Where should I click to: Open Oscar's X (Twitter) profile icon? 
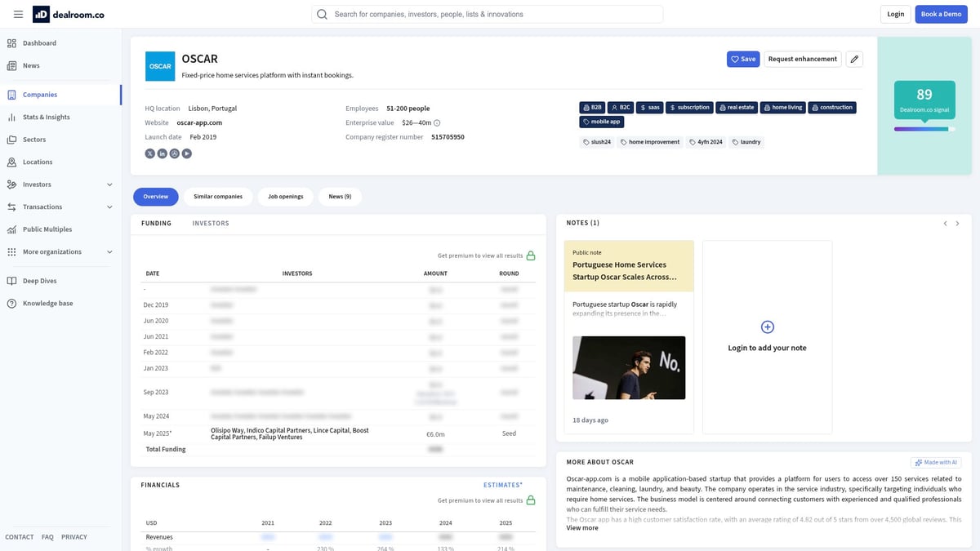[149, 153]
